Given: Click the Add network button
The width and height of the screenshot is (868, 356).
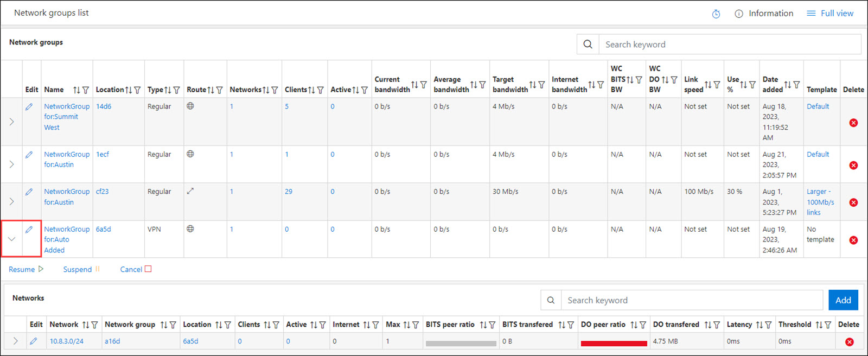Looking at the screenshot, I should [843, 300].
